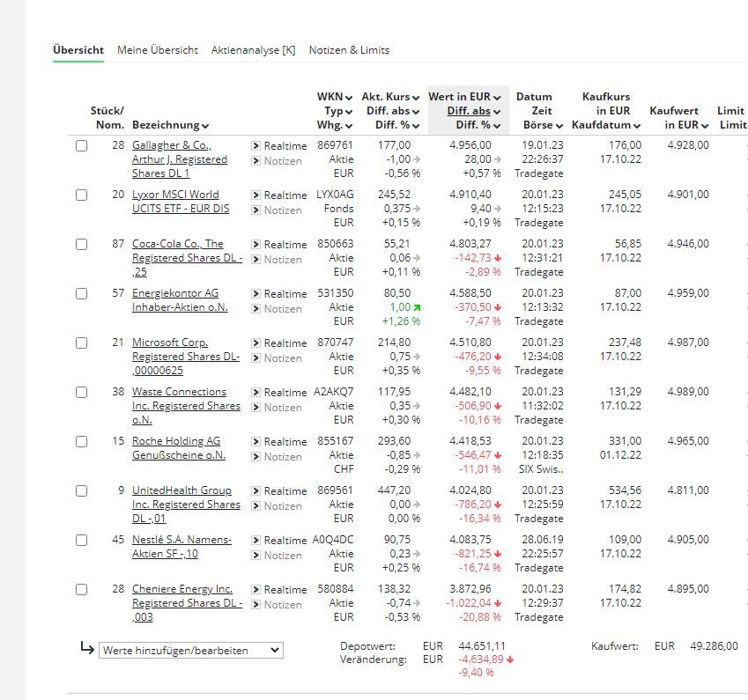The width and height of the screenshot is (748, 700).
Task: Click Notizen arrow icon for UnitedHealth Group
Action: click(x=256, y=506)
